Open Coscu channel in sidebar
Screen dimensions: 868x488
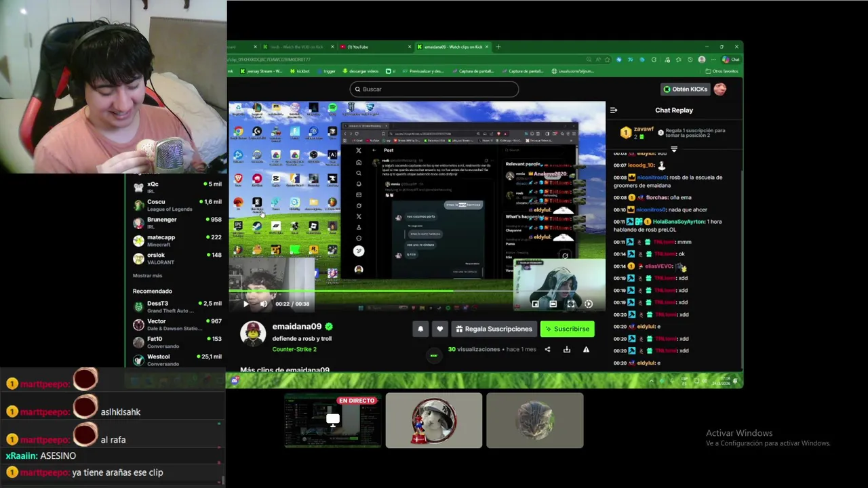[178, 205]
